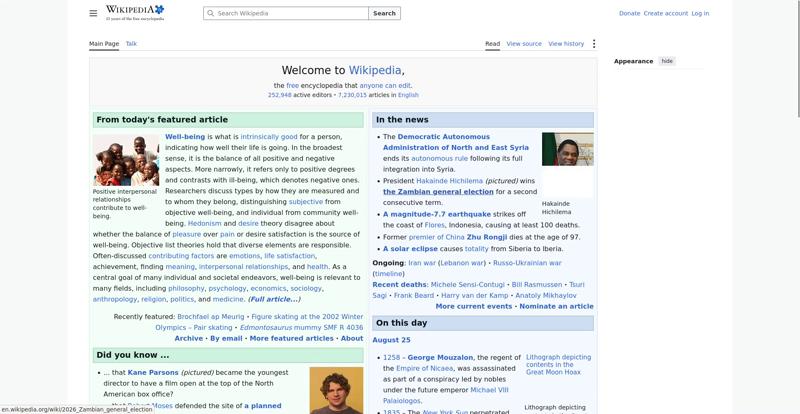This screenshot has height=414, width=800.
Task: Click the 'totality' link
Action: click(x=477, y=249)
